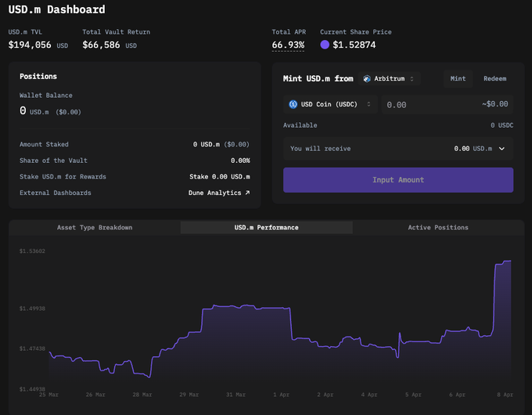Image resolution: width=532 pixels, height=415 pixels.
Task: Click the Stake 0.00 USD.m link
Action: (x=219, y=177)
